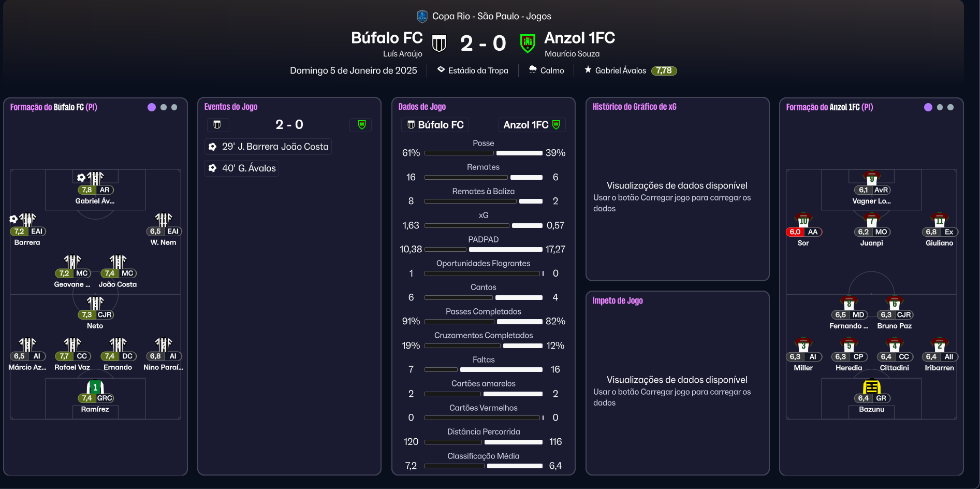Click the star icon beside Gabriel Ávalos

[588, 70]
